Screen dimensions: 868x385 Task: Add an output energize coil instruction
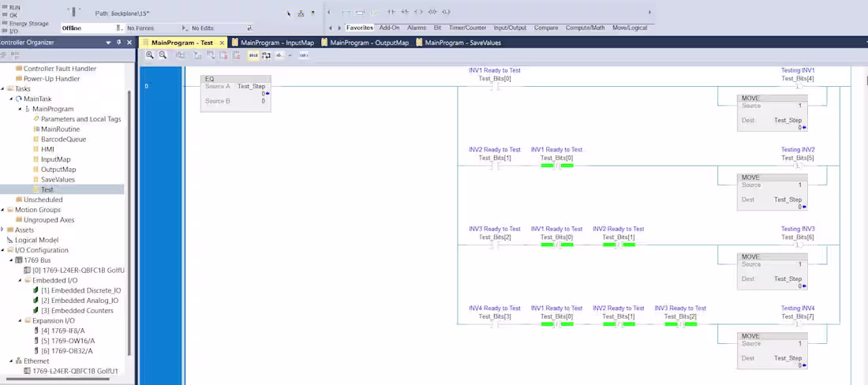(418, 12)
